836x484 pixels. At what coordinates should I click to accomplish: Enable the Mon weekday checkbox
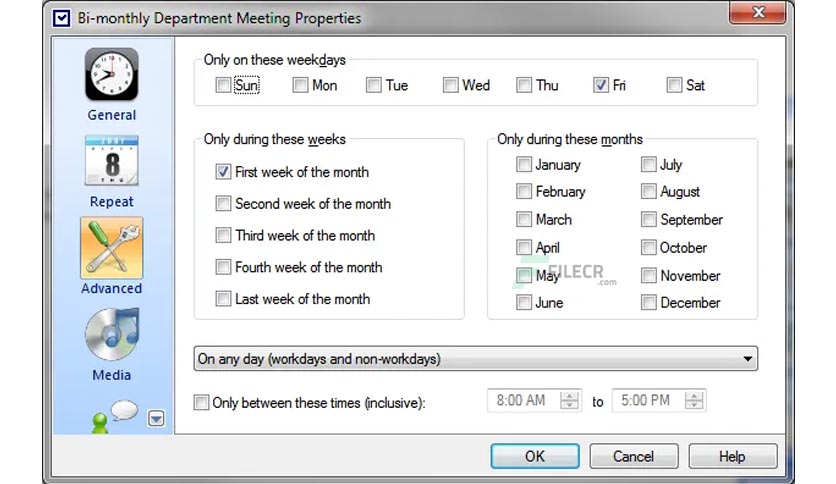coord(300,85)
